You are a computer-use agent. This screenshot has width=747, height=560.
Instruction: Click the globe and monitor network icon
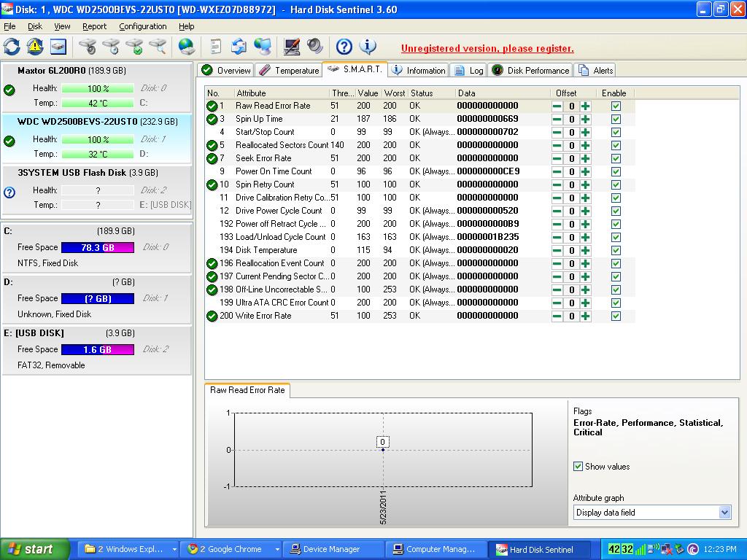click(263, 47)
